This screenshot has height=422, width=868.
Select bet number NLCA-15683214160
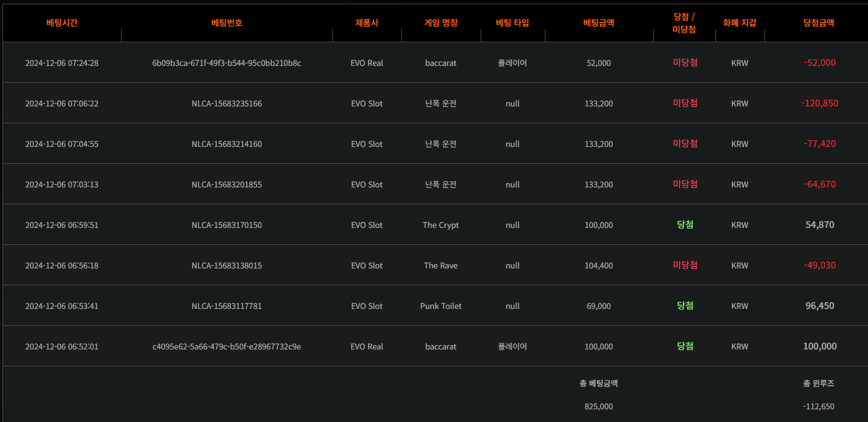click(227, 144)
